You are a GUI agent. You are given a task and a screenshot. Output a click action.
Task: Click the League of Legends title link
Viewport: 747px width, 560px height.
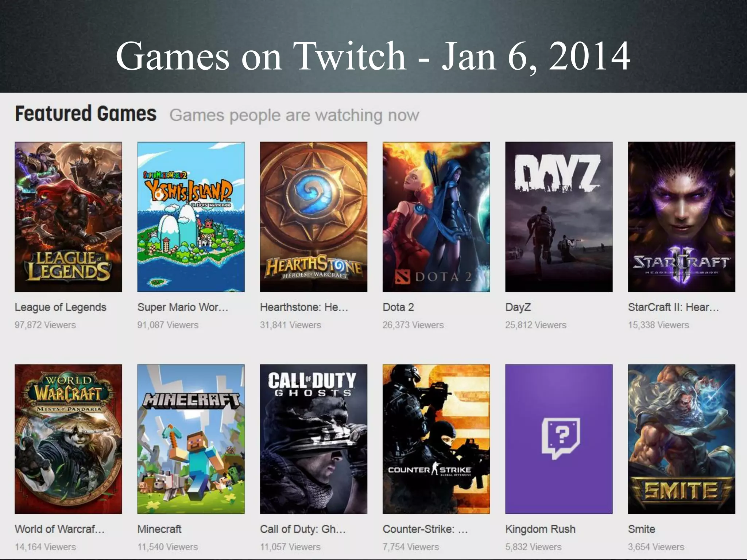[x=61, y=307]
